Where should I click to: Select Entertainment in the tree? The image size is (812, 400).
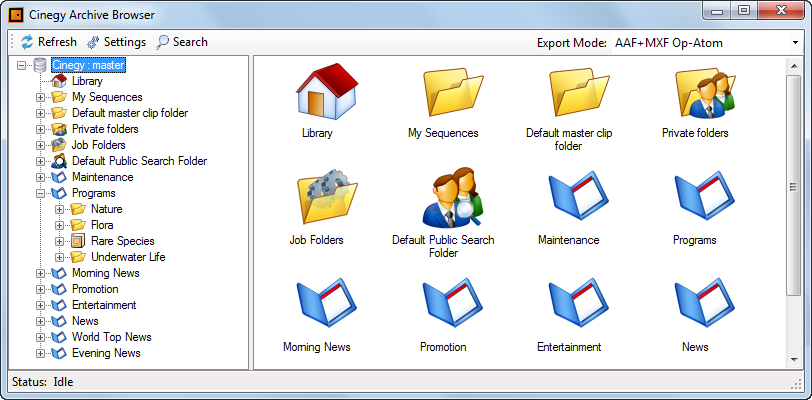coord(104,305)
